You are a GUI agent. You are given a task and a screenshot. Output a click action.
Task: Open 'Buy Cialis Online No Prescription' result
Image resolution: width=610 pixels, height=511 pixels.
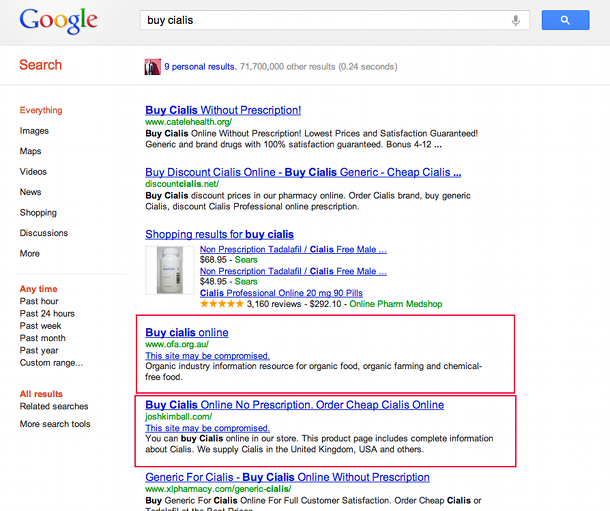[x=294, y=405]
